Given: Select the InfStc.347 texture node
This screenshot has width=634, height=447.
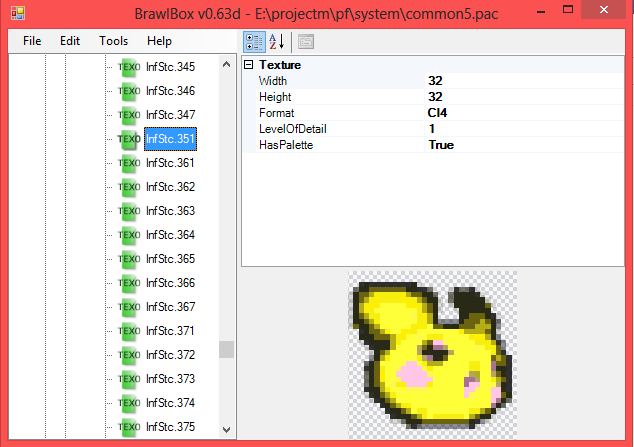Looking at the screenshot, I should tap(170, 115).
